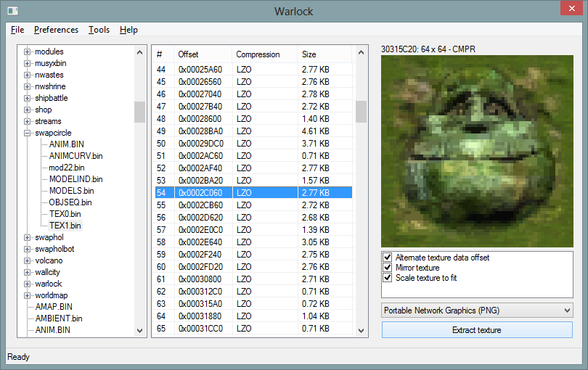Viewport: 588px width, 370px height.
Task: Expand the volcano folder
Action: 27,260
